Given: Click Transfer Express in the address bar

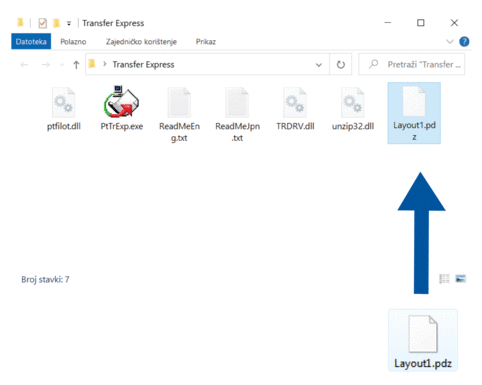Looking at the screenshot, I should [x=143, y=64].
